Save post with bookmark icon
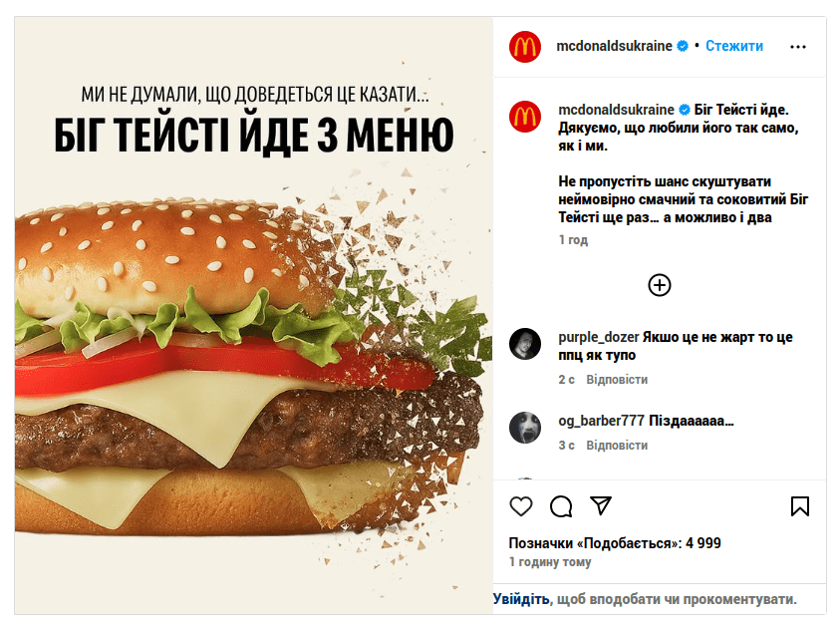Screen dimensions: 840x628 (x=800, y=505)
